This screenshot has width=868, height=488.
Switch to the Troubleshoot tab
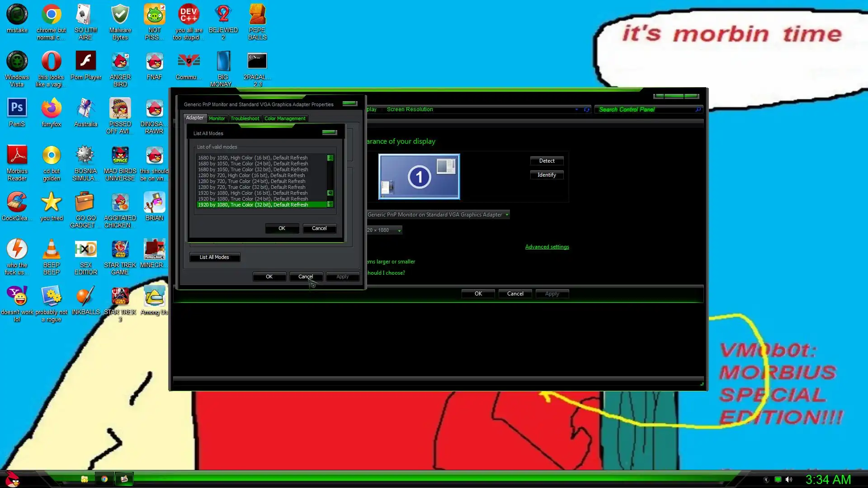[x=245, y=118]
